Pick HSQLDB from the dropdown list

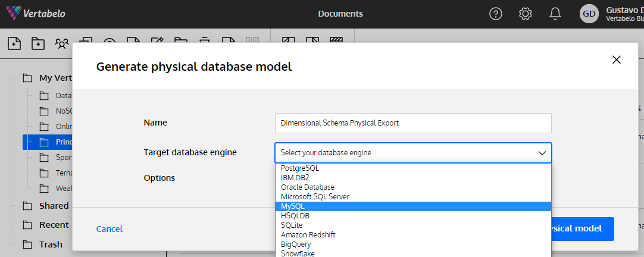(x=413, y=215)
